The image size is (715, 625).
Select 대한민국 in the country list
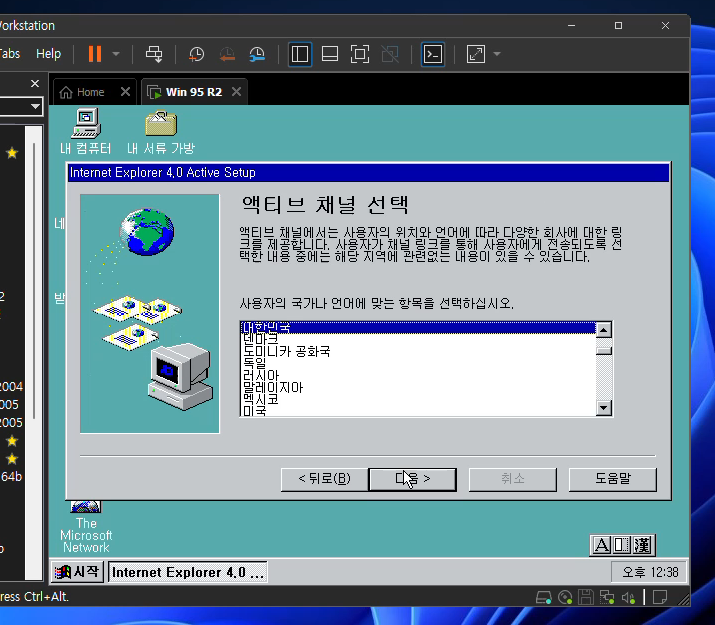coord(418,328)
